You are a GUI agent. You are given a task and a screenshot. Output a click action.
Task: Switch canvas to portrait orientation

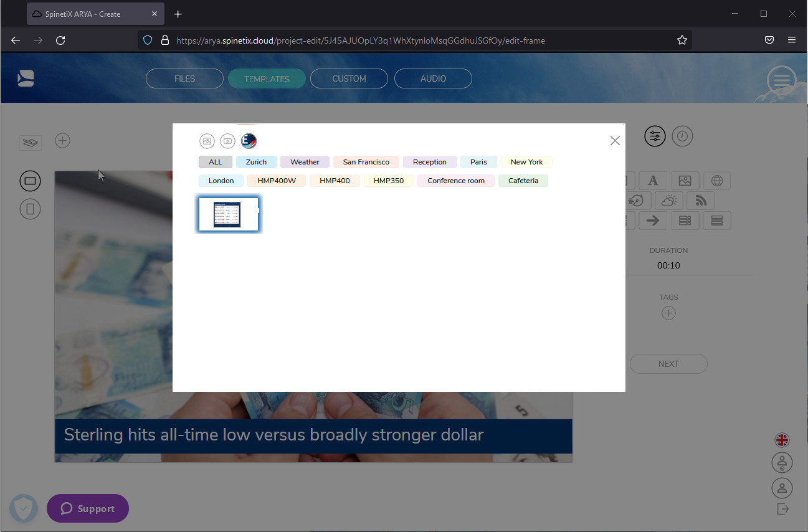click(x=30, y=209)
